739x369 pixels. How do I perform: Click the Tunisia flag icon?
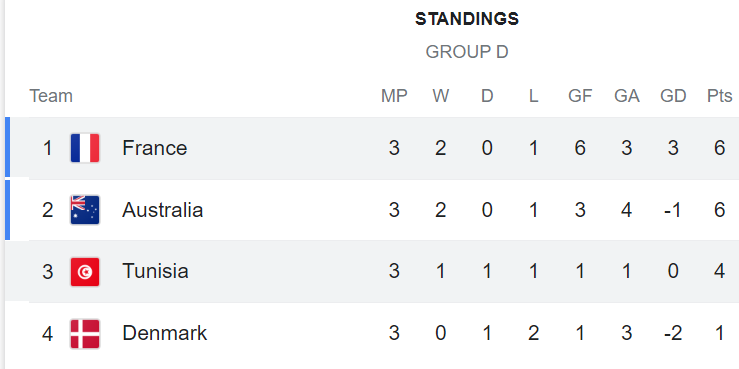pyautogui.click(x=85, y=271)
